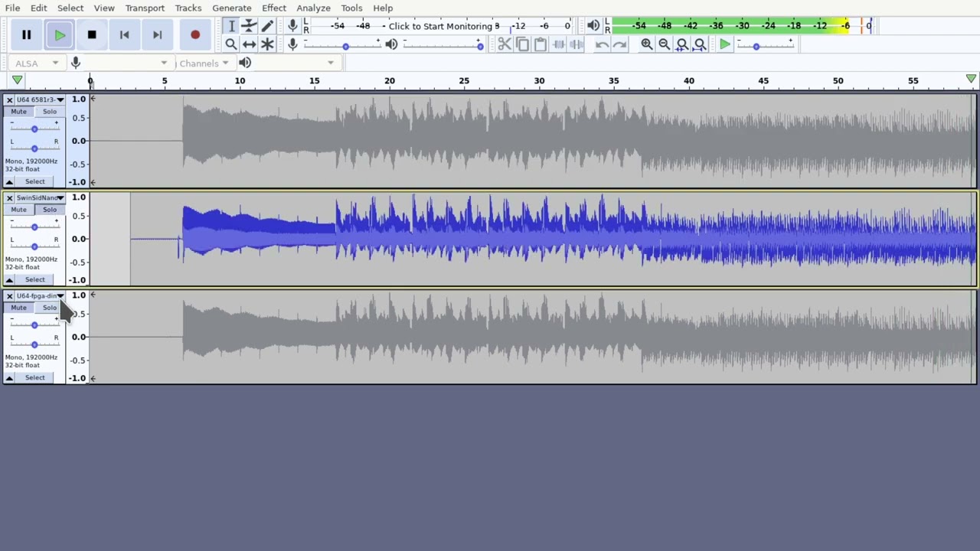Collapse the U64-fpga track
Viewport: 980px width, 551px height.
coord(9,377)
